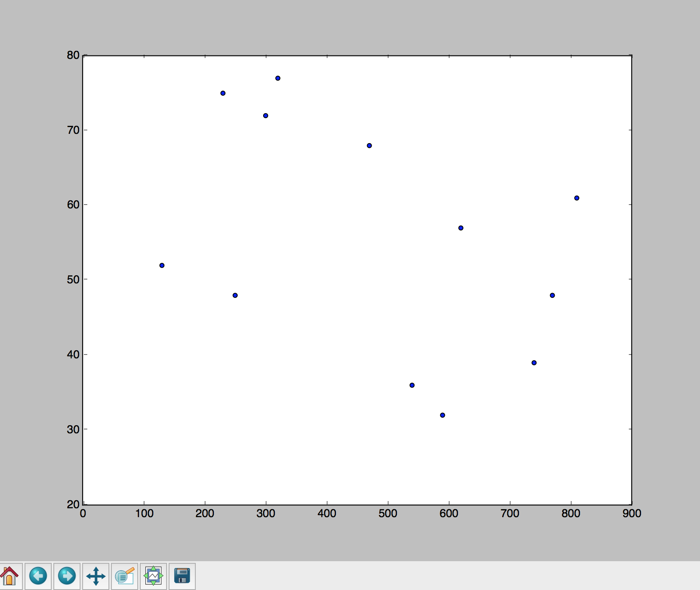Reset the plot view with Home icon
The height and width of the screenshot is (590, 700).
tap(10, 576)
